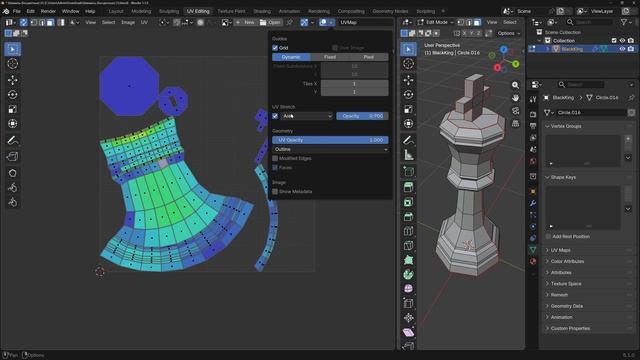Toggle Collection visibility eye in outliner
This screenshot has height=360, width=640.
622,40
